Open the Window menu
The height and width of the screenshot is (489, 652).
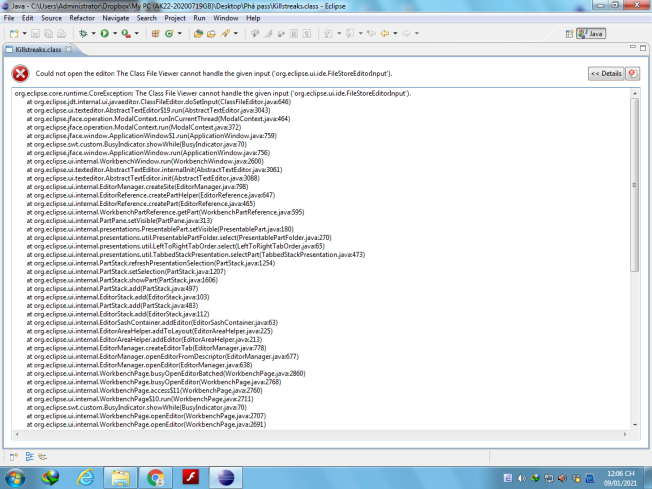pyautogui.click(x=226, y=18)
